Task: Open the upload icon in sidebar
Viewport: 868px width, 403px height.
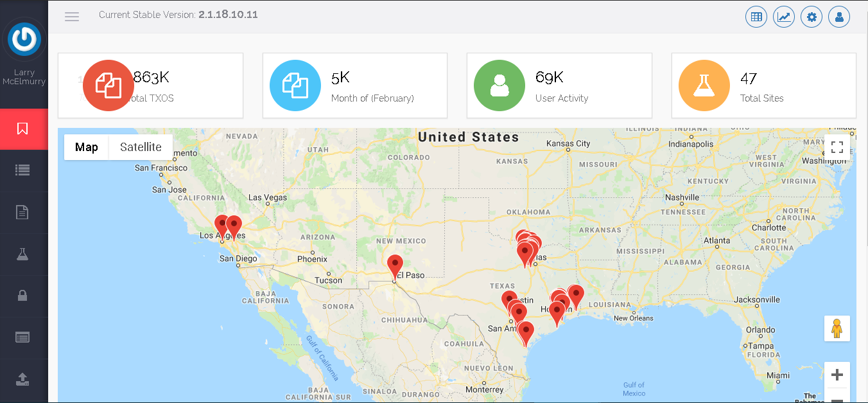Action: [x=23, y=379]
